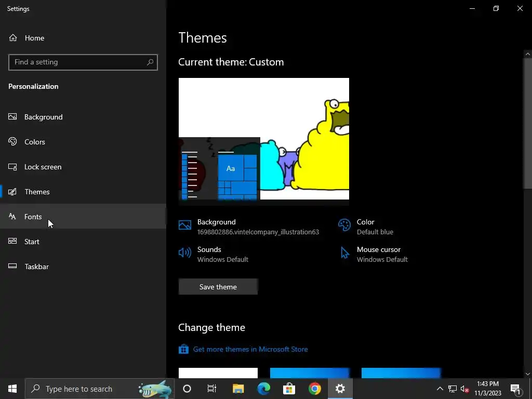This screenshot has width=532, height=399.
Task: Launch File Explorer from taskbar
Action: coord(238,389)
